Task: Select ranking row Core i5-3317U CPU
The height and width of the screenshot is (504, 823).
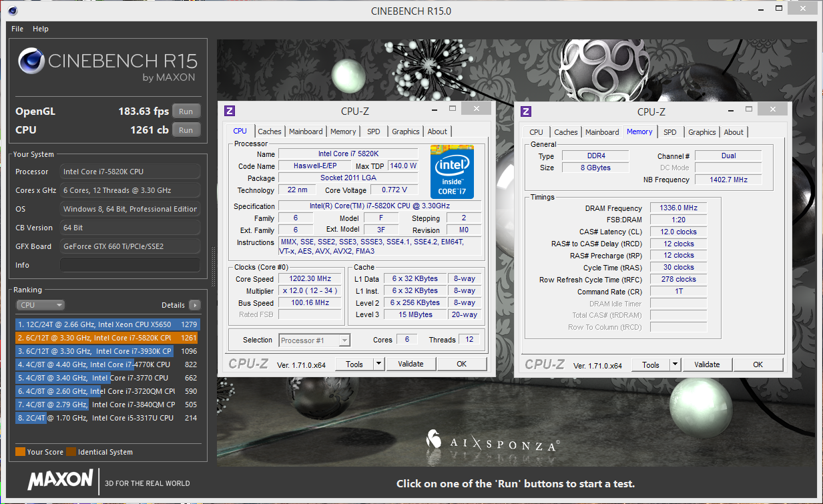Action: [107, 418]
